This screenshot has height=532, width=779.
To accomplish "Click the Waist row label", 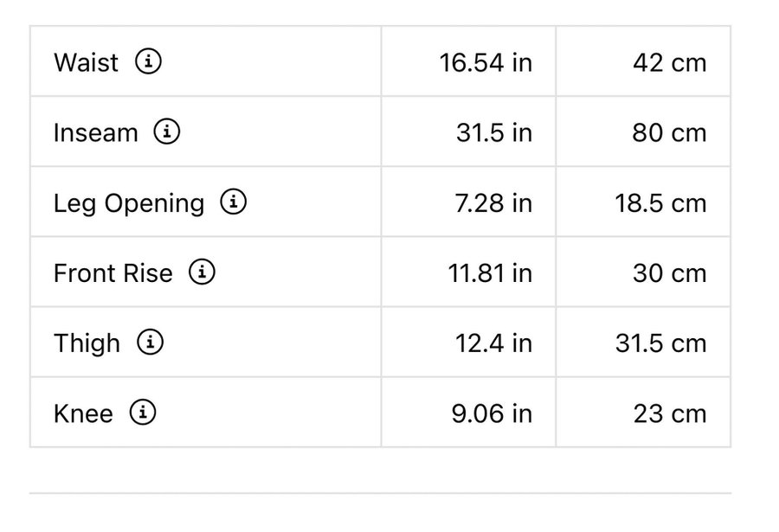I will [86, 63].
